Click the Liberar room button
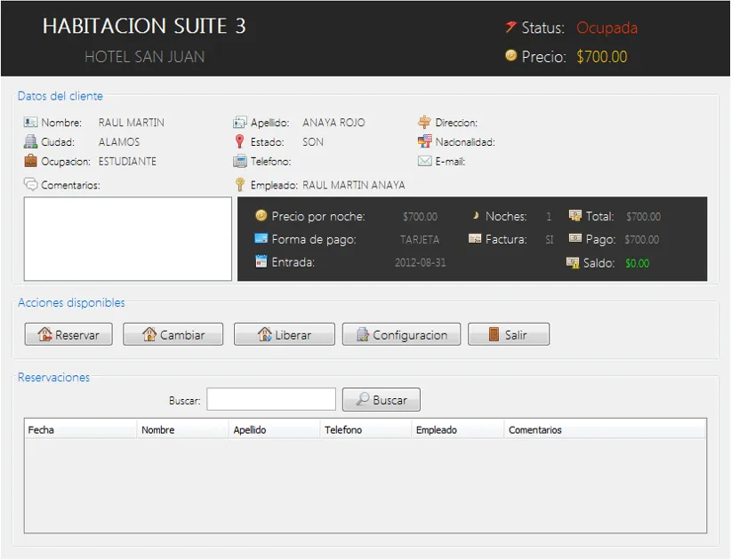Screen dimensions: 731x560 click(285, 334)
